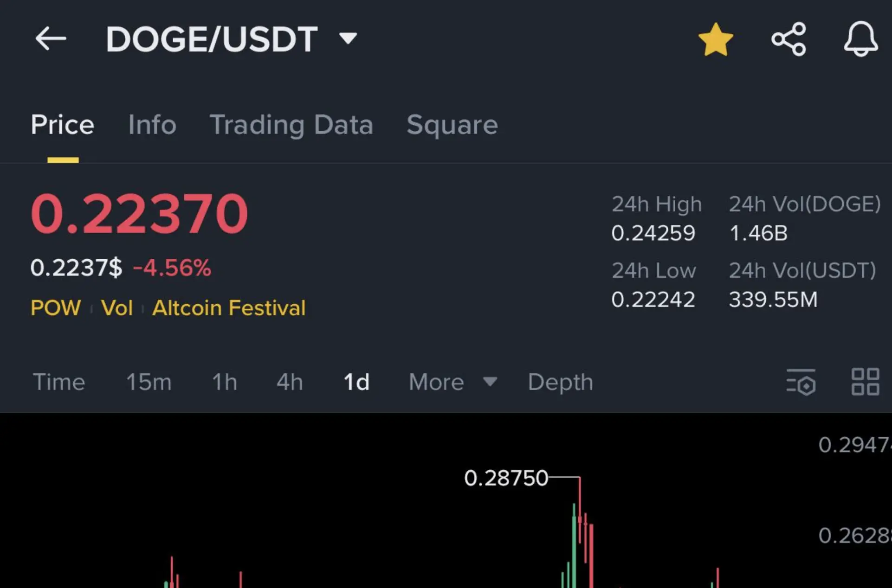
Task: Switch chart to Time view
Action: pyautogui.click(x=59, y=382)
